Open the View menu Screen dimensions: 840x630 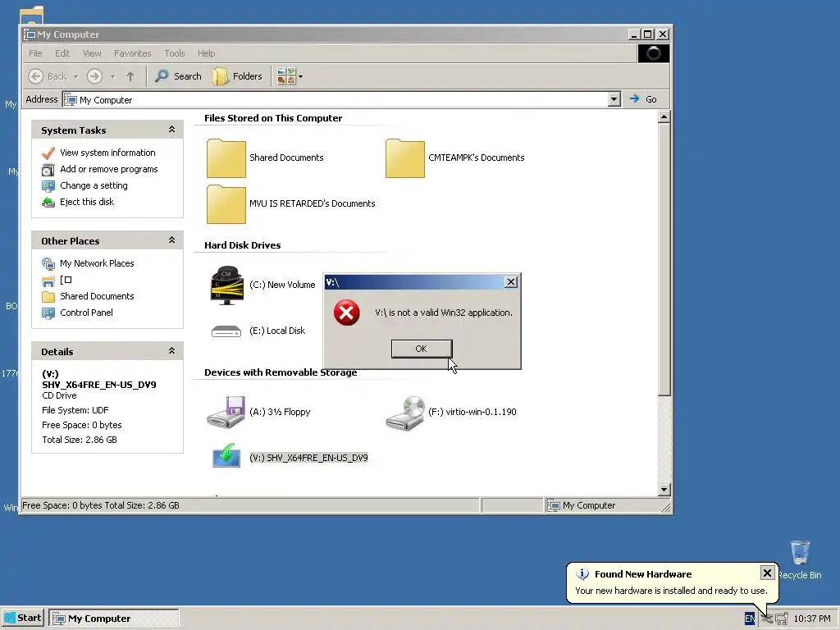[92, 53]
